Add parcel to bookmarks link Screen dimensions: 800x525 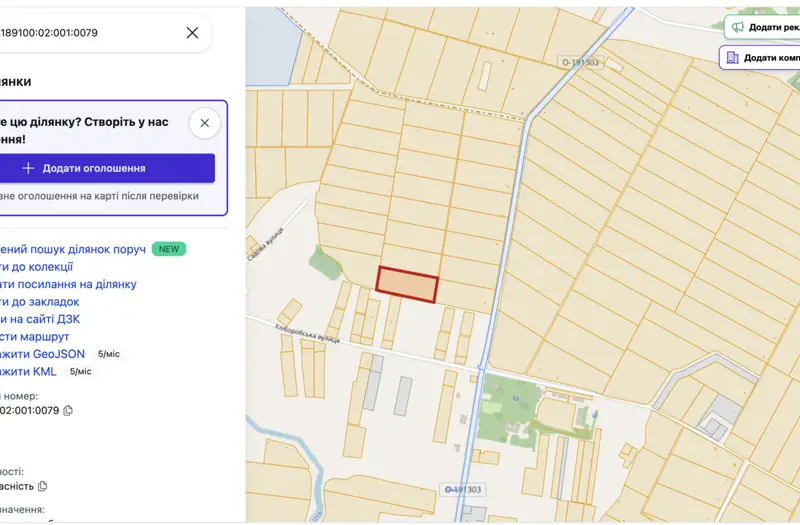point(39,302)
